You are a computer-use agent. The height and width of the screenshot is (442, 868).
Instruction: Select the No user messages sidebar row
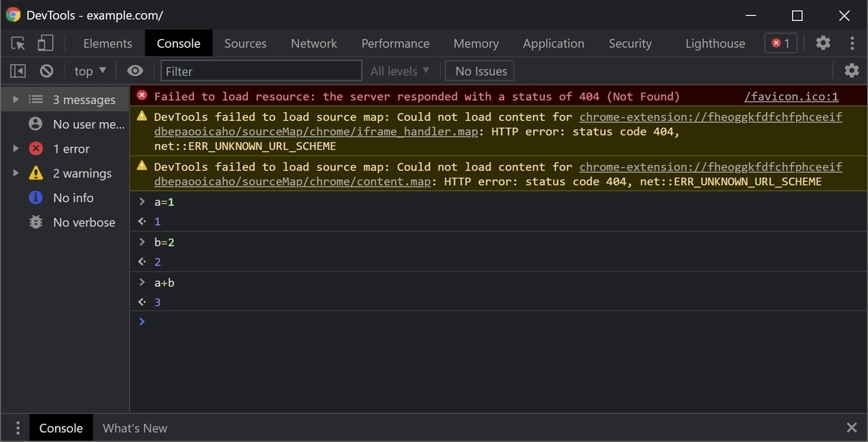click(x=65, y=124)
